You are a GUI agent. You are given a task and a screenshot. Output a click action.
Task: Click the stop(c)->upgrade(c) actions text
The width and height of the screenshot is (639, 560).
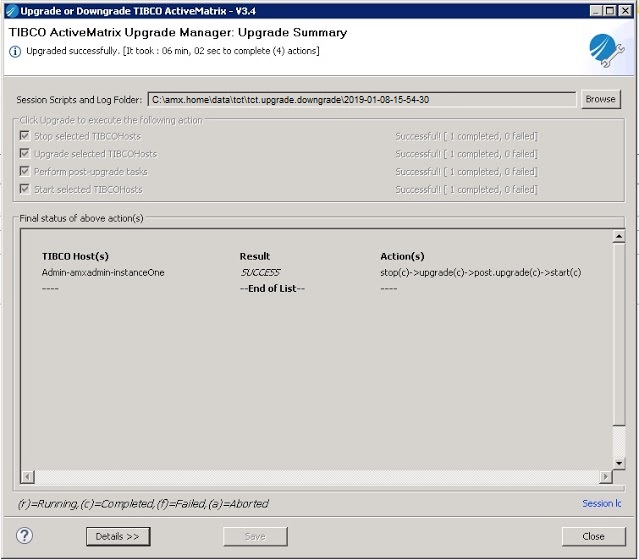pos(481,273)
